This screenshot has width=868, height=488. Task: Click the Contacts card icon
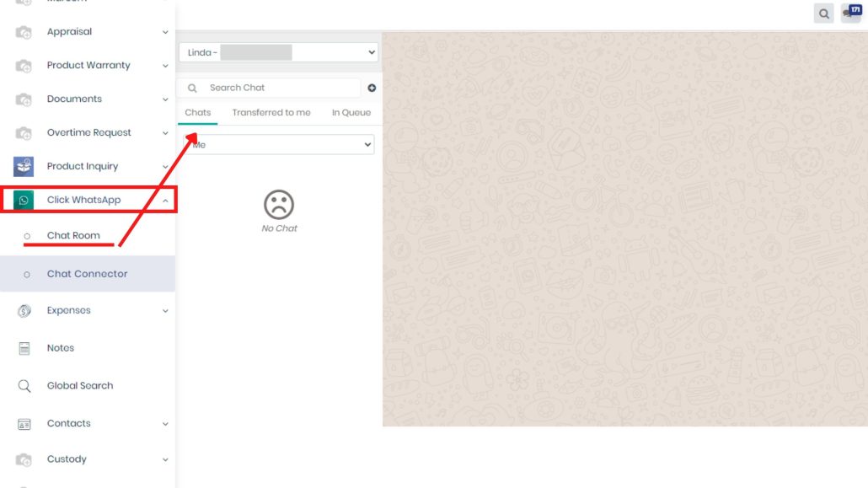[24, 424]
